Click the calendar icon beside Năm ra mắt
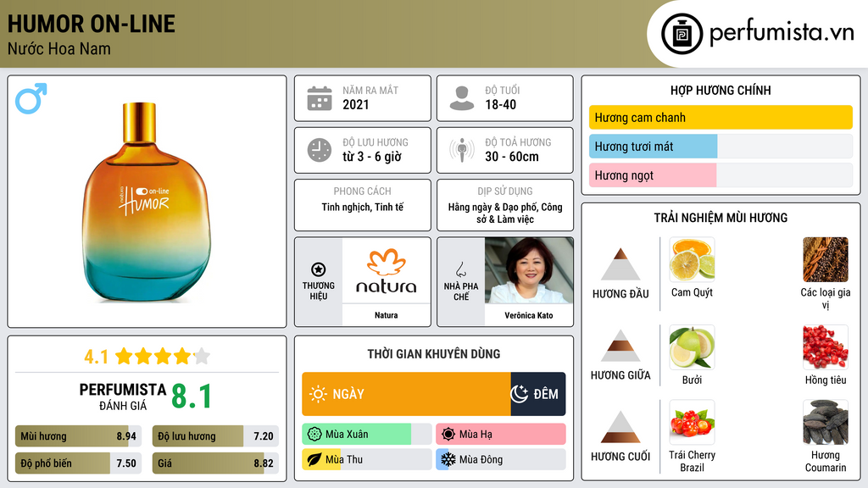The width and height of the screenshot is (868, 488). (320, 98)
